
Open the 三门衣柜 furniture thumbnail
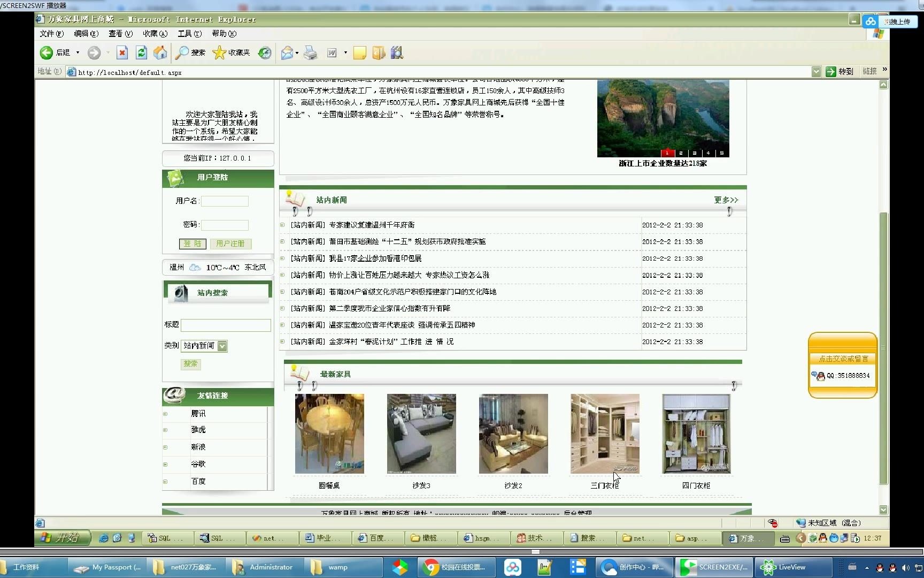point(605,434)
